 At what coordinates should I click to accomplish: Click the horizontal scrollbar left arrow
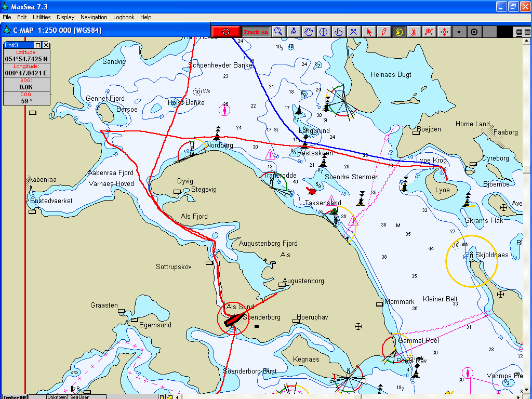pos(177,396)
